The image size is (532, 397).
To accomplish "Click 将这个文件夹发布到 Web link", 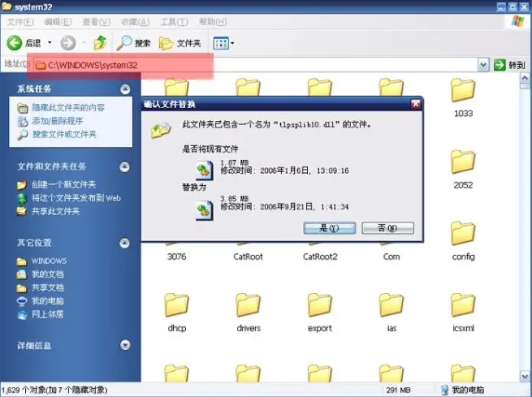I will tap(76, 198).
